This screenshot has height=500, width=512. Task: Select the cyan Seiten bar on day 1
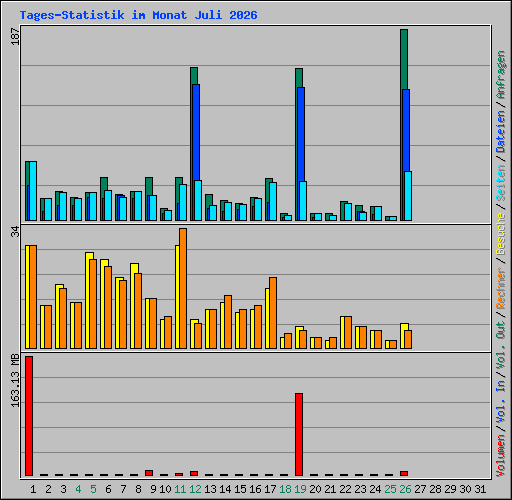click(x=33, y=191)
